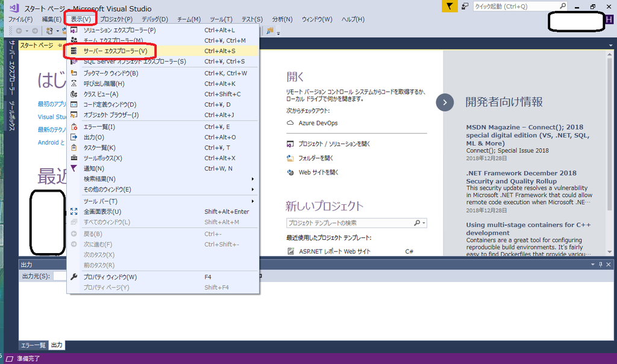Click the open folder icon on the start page
617x364 pixels.
290,158
